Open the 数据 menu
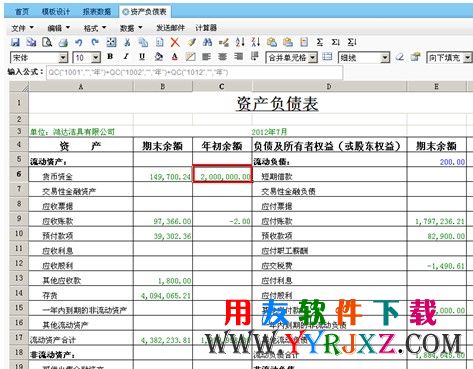Screen dimensions: 473x369 [131, 28]
